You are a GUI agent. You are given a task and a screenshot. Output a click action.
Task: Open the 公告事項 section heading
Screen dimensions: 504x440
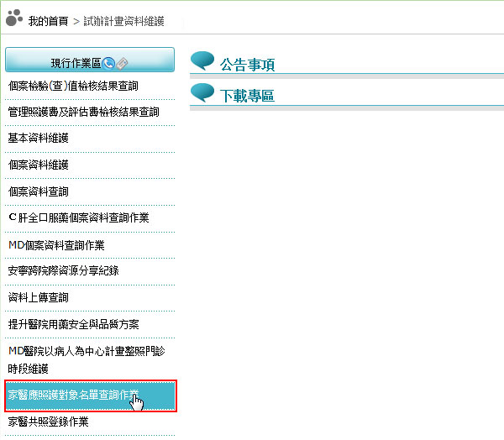pyautogui.click(x=247, y=65)
